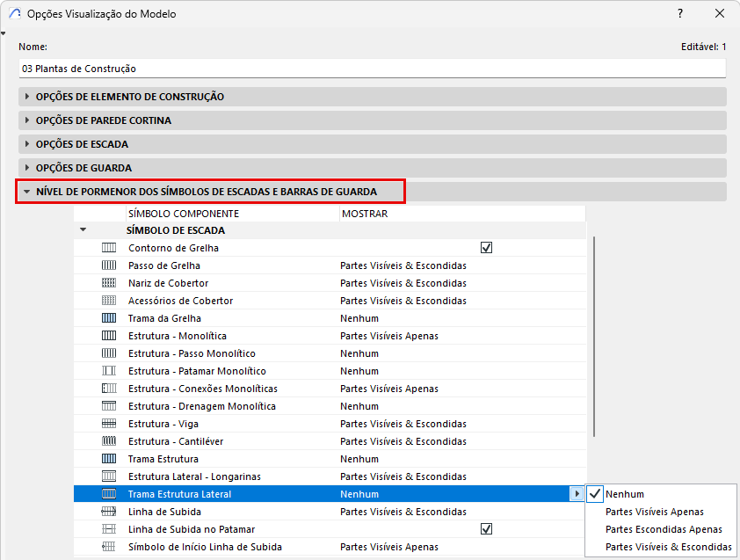Click Mostrar value of Nariz de Cobertor

403,283
